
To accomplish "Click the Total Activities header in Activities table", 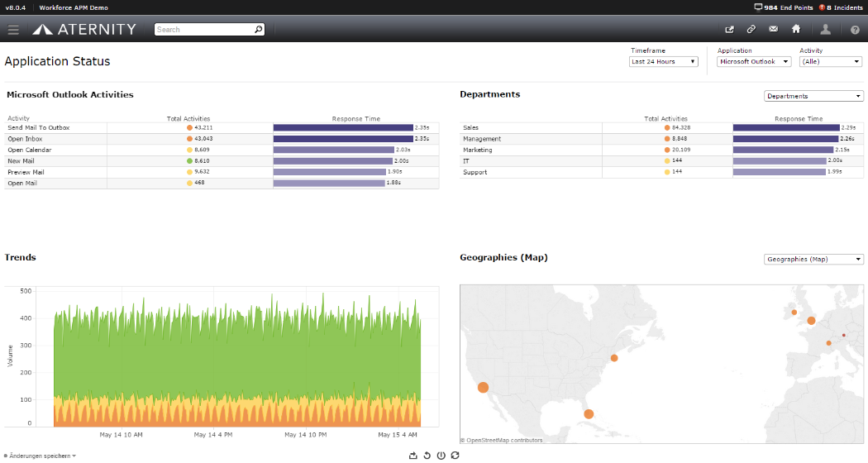I will click(x=188, y=118).
